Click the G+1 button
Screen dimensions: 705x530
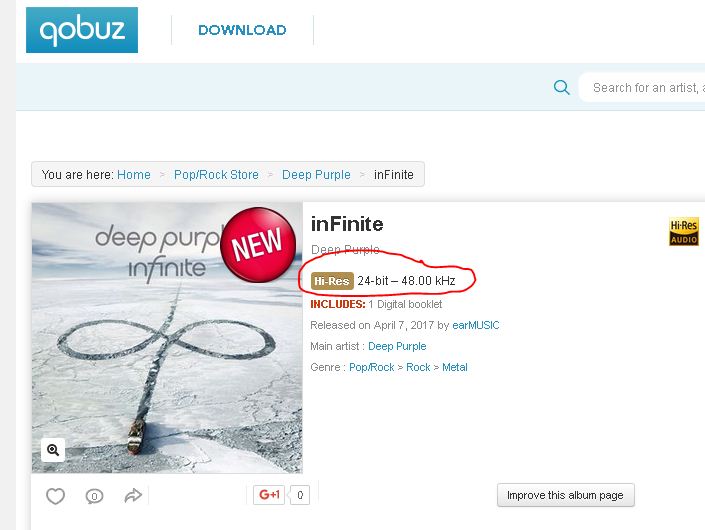click(x=269, y=495)
